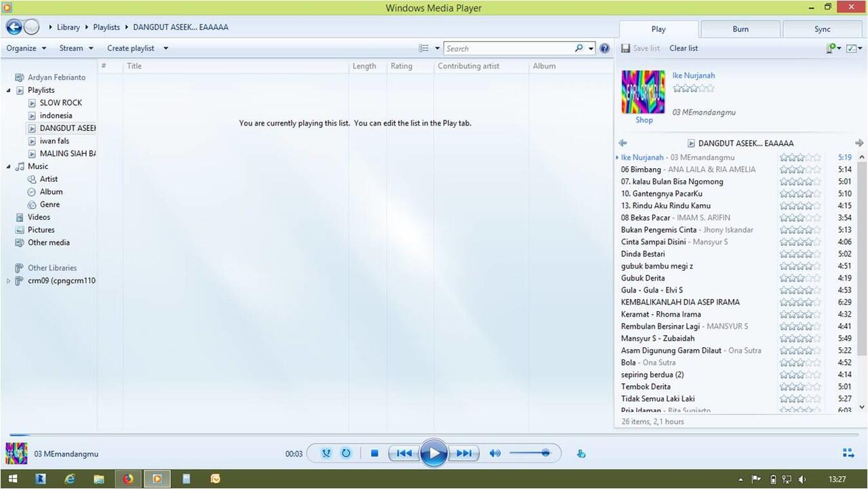Click Clear list button
868x489 pixels.
[x=684, y=48]
